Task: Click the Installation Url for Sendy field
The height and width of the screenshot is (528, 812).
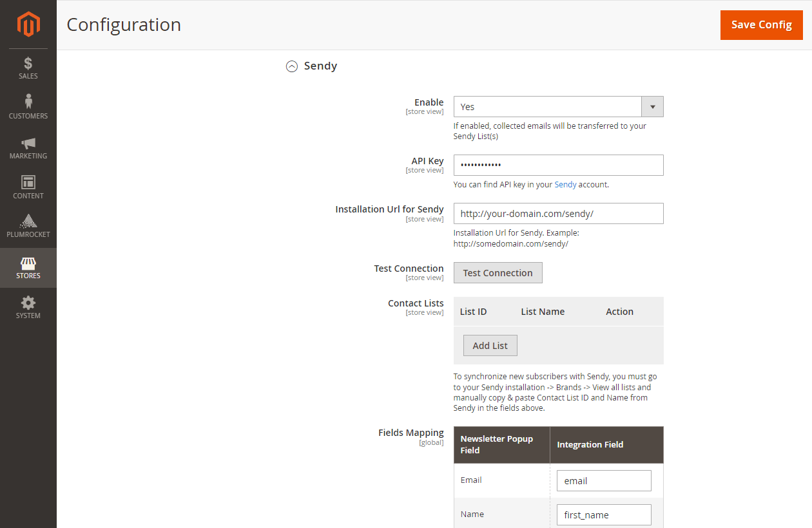Action: pyautogui.click(x=558, y=214)
